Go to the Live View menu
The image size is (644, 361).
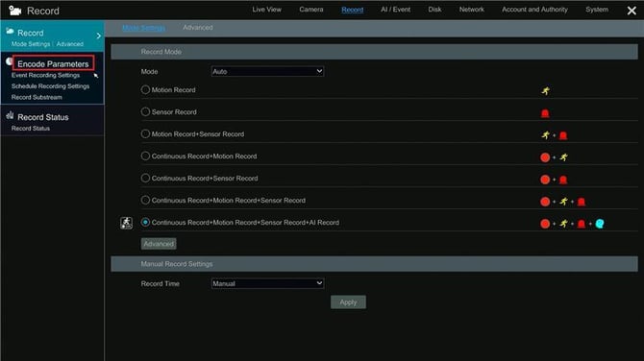pyautogui.click(x=266, y=10)
